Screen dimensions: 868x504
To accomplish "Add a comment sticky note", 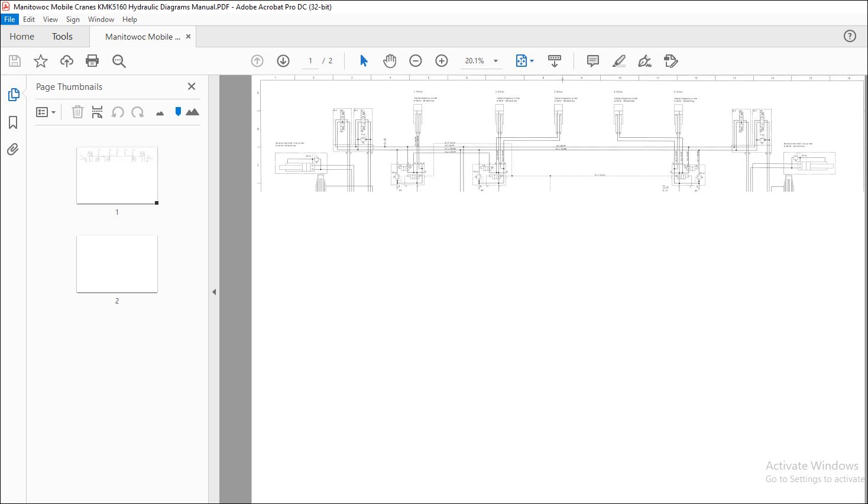I will click(593, 61).
